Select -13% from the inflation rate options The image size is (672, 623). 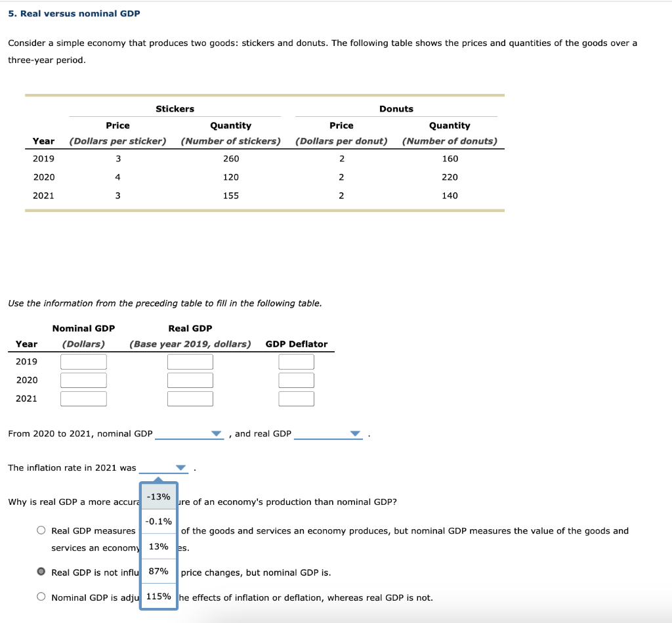[158, 497]
